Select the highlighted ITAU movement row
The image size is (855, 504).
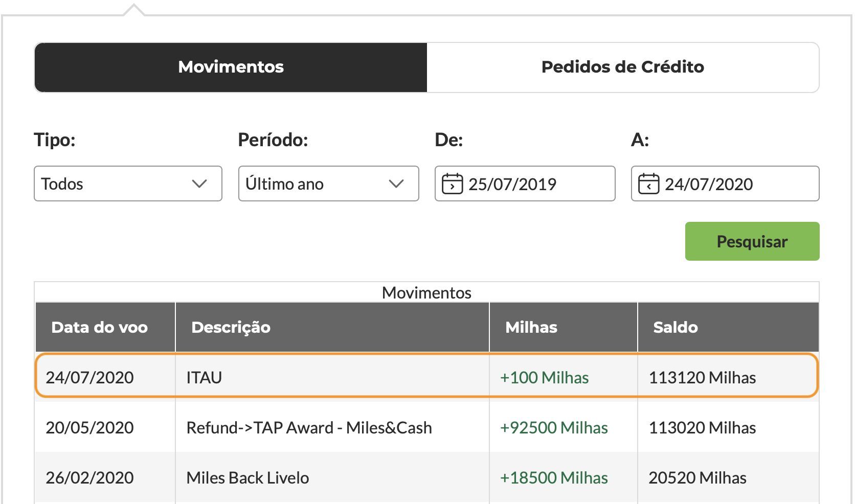coord(427,377)
